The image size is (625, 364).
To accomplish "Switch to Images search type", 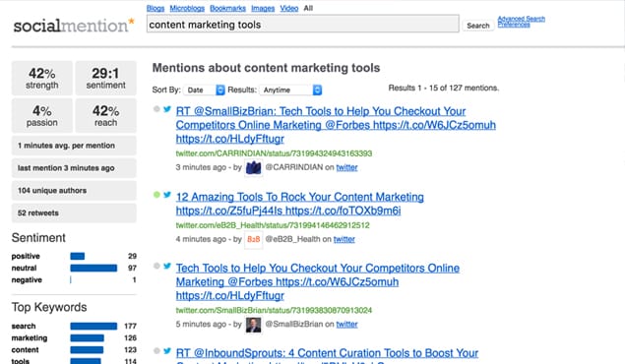I will coord(263,9).
